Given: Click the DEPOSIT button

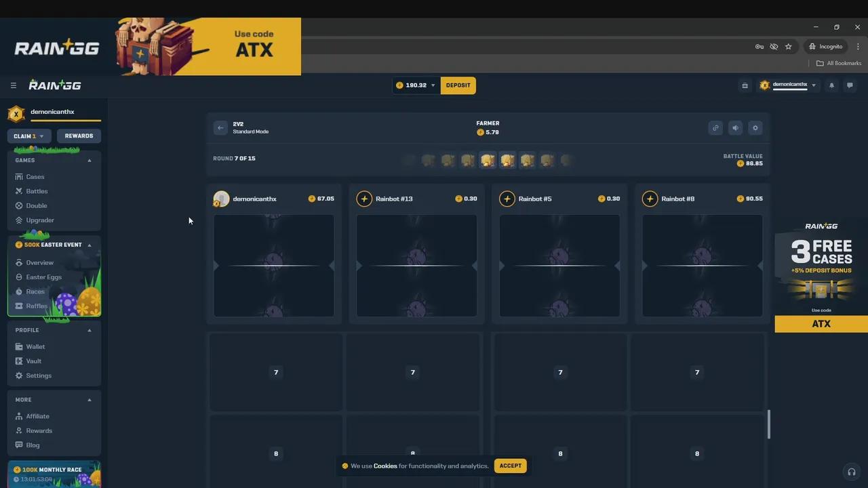Looking at the screenshot, I should point(458,85).
